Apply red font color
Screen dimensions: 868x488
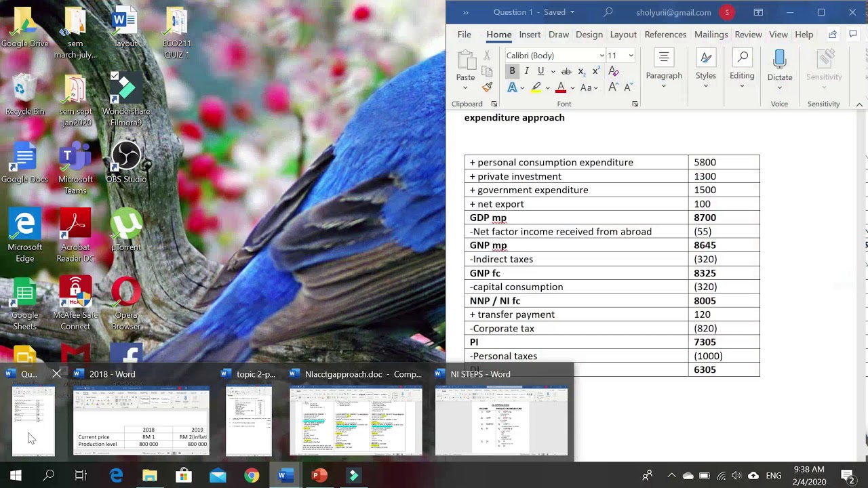[x=561, y=87]
